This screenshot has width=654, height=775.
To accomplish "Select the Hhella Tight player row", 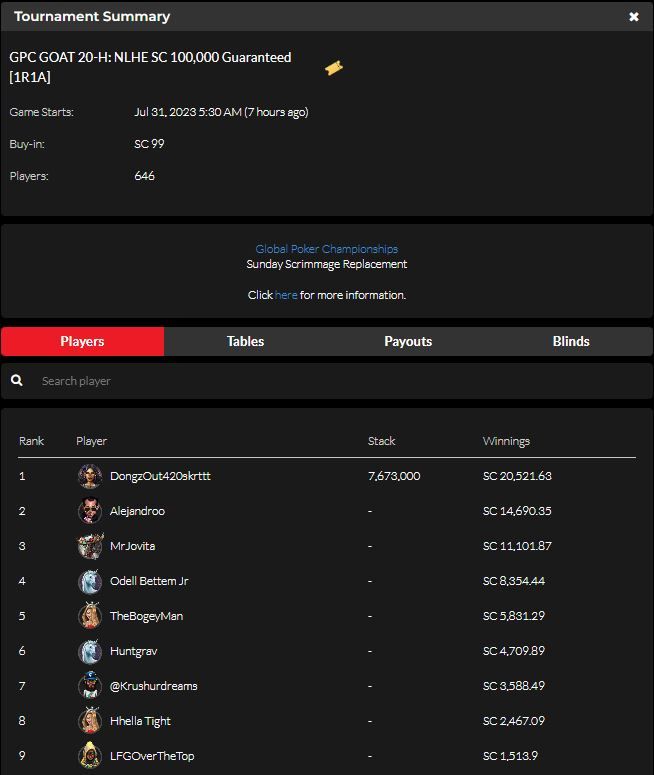I will pyautogui.click(x=327, y=721).
